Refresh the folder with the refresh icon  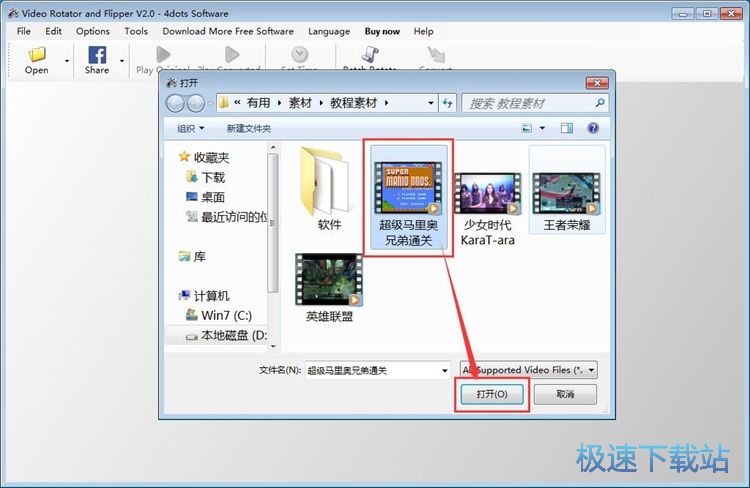(x=448, y=103)
